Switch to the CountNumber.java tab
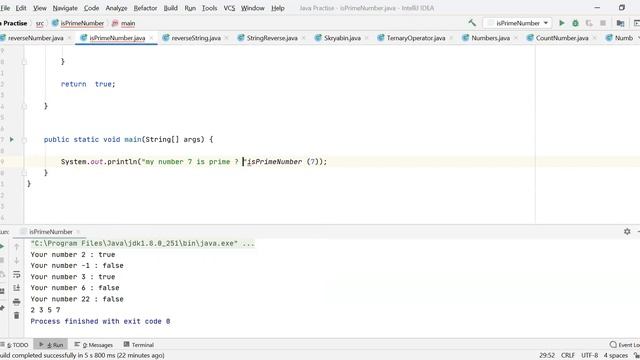 click(562, 38)
